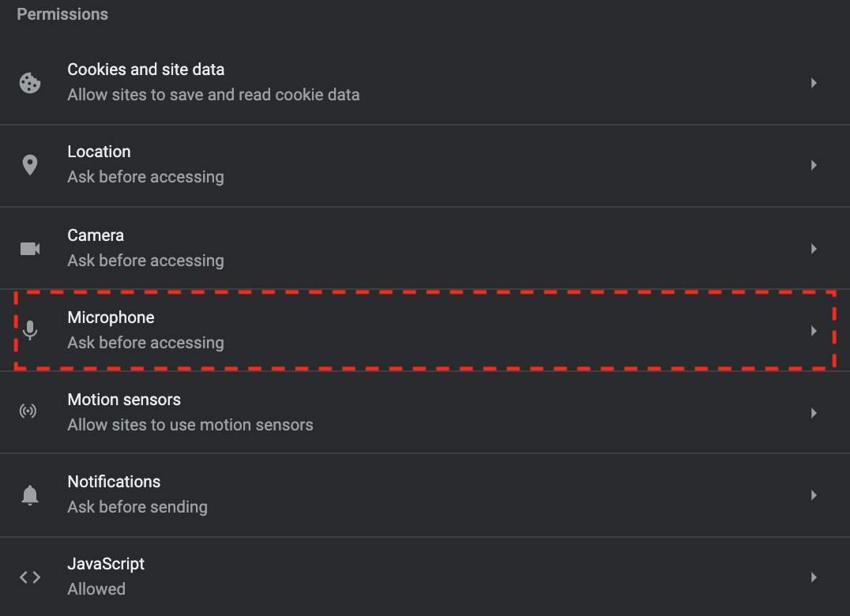Select the Camera permission row

(x=425, y=248)
